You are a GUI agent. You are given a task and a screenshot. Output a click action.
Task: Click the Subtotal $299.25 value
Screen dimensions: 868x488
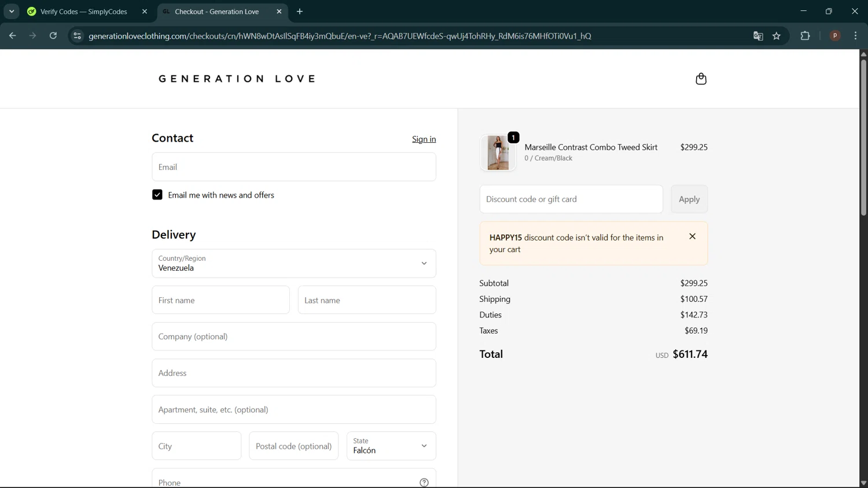pos(694,283)
